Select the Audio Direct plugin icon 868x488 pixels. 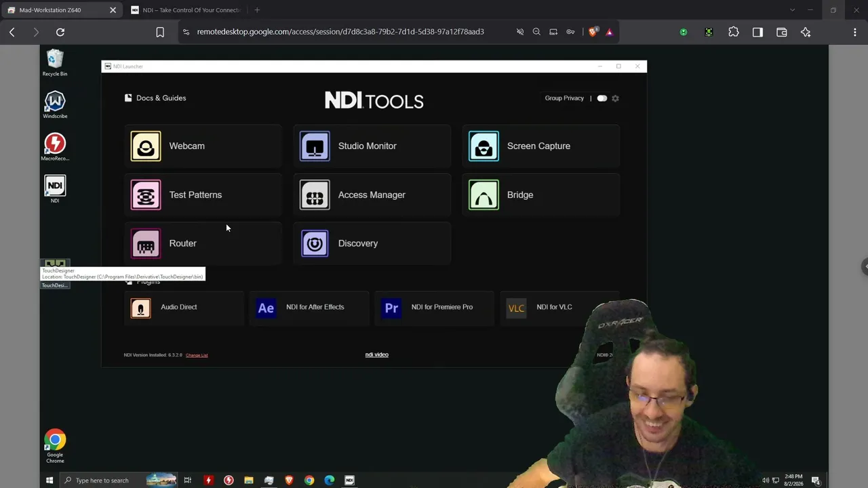pos(140,308)
